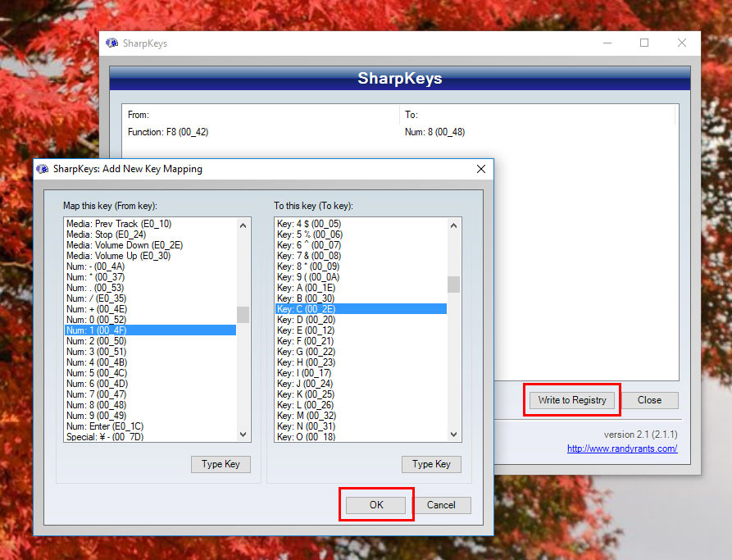Choose Media: Stop (E0_24) as From key
This screenshot has width=732, height=560.
[x=106, y=234]
